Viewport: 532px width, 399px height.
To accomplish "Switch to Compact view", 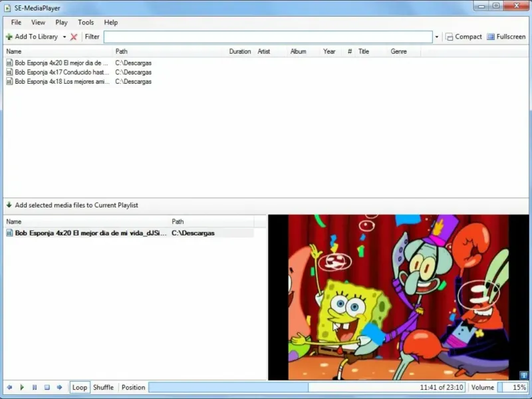I will point(464,37).
